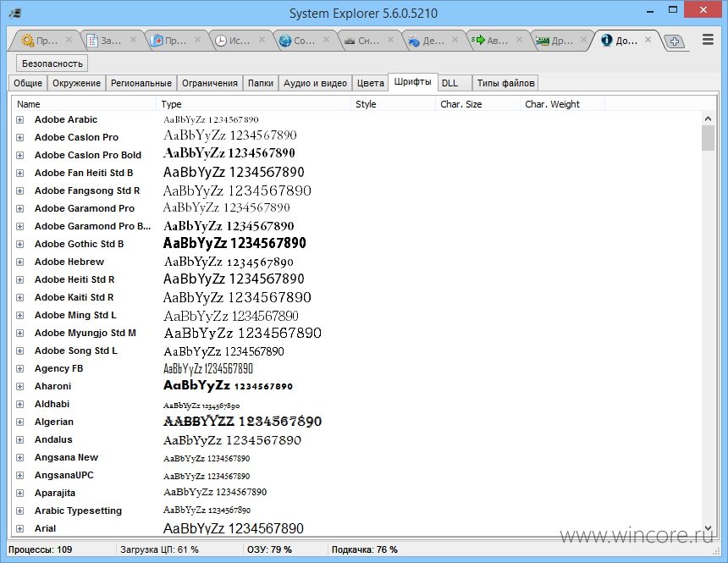
Task: Sort by the Name column header
Action: point(85,104)
